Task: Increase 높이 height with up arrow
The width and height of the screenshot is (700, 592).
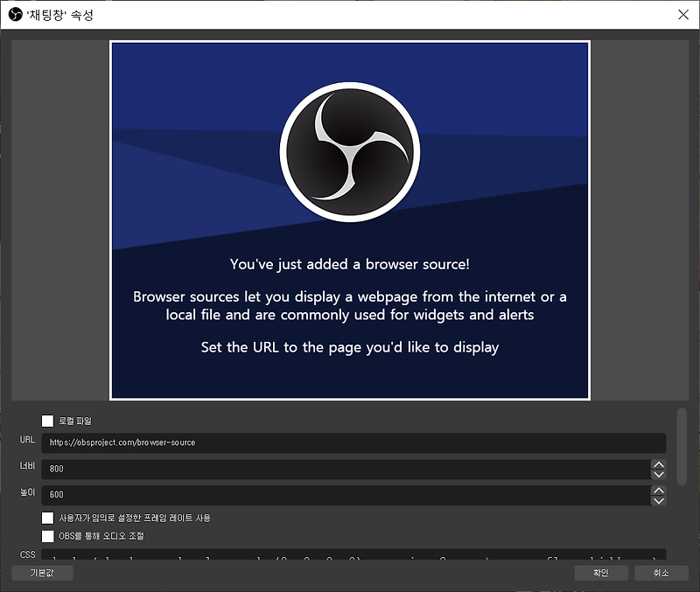Action: coord(659,491)
